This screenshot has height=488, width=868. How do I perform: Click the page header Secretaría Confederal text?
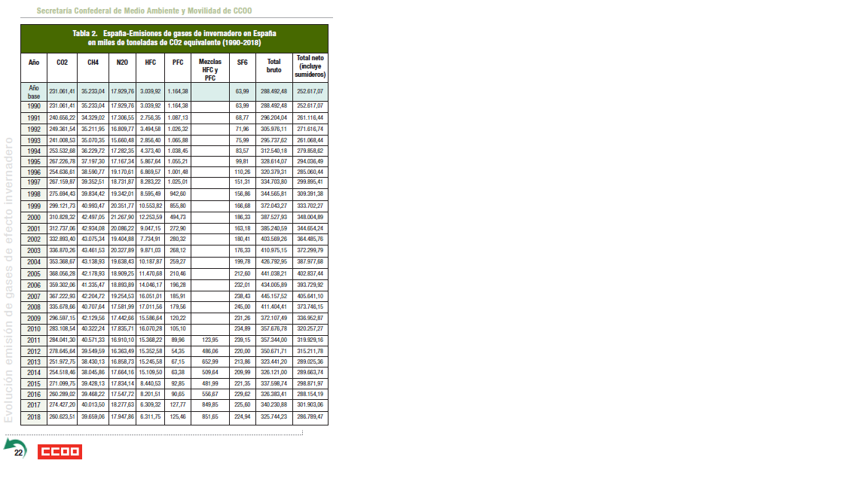144,11
